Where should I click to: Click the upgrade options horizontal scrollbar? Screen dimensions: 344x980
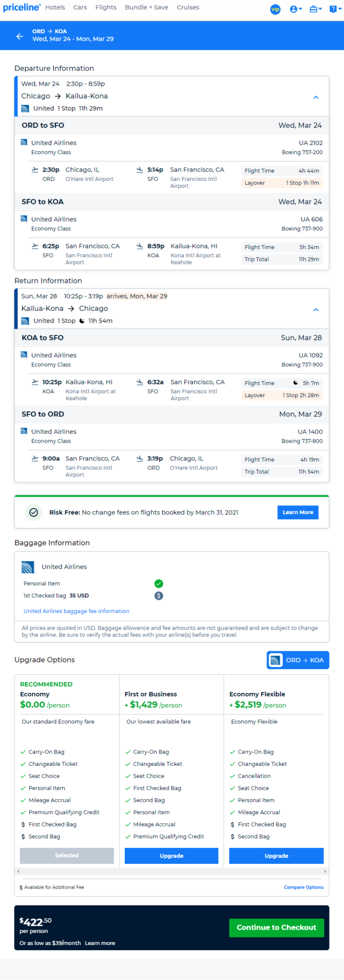171,871
